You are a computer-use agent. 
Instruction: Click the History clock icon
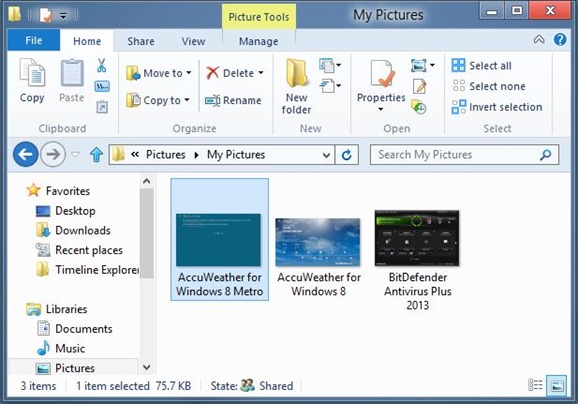[419, 107]
